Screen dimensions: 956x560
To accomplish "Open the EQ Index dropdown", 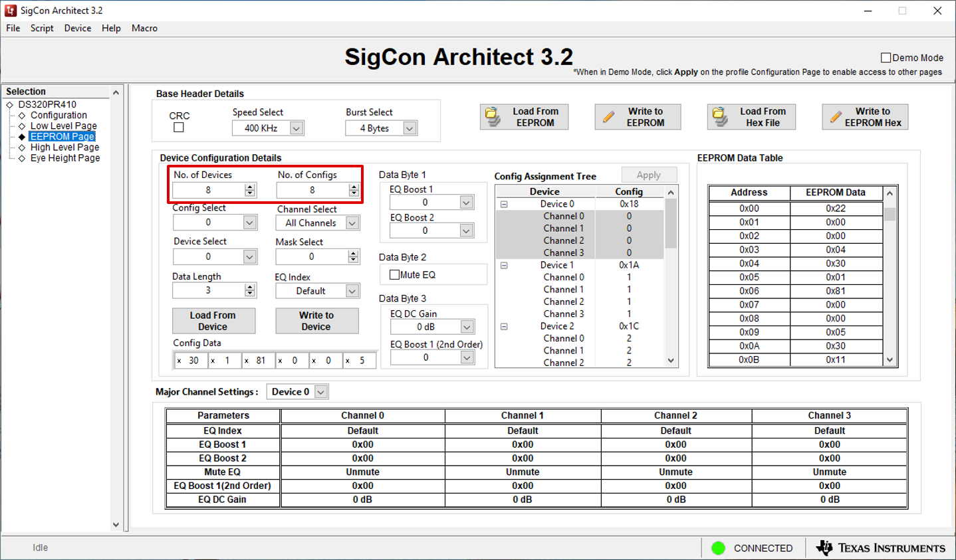I will point(352,291).
